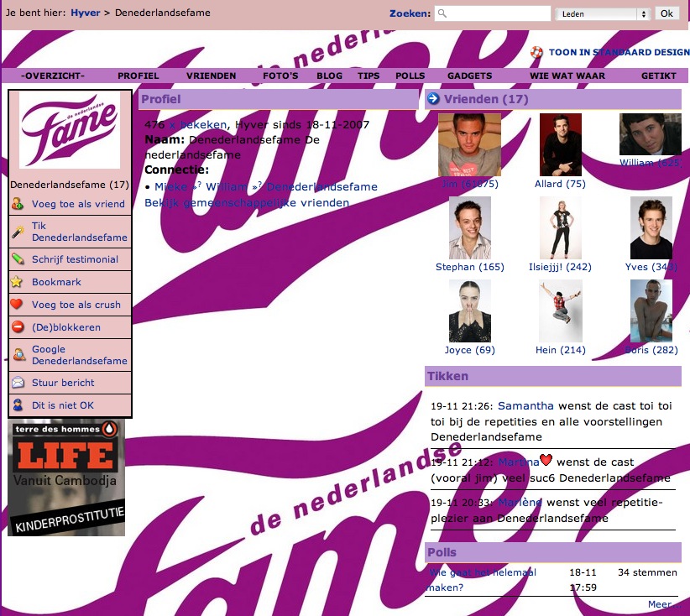
Task: Open Boris's friend photo
Action: 651,311
